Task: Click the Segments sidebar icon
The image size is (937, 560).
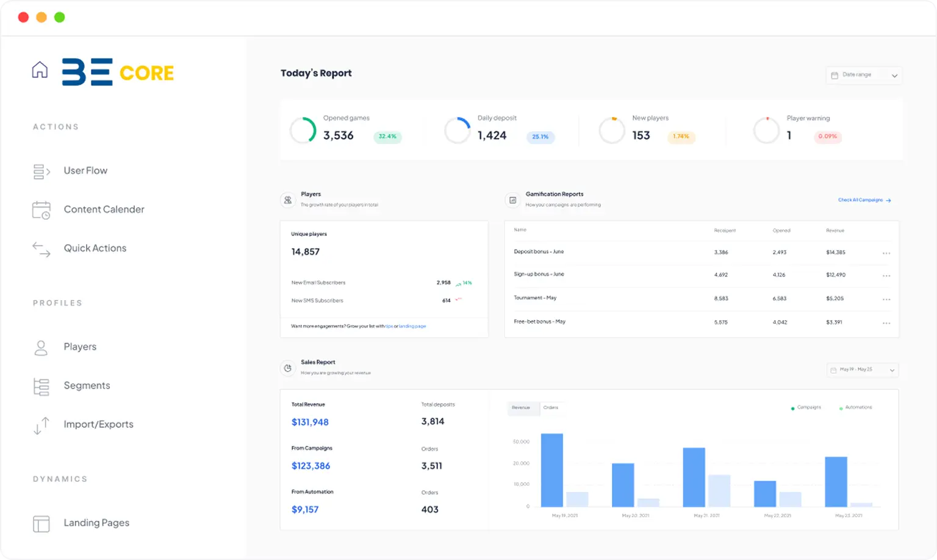Action: (x=41, y=387)
